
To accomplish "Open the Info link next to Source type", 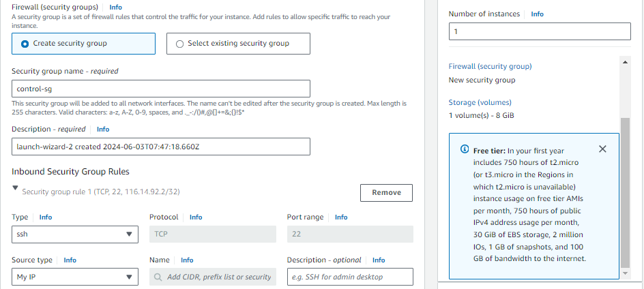I will pos(70,260).
